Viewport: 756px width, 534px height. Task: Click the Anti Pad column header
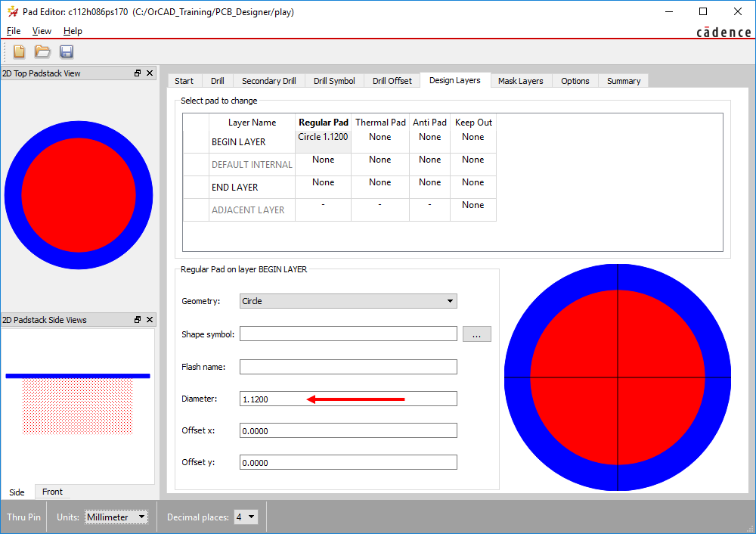coord(429,123)
